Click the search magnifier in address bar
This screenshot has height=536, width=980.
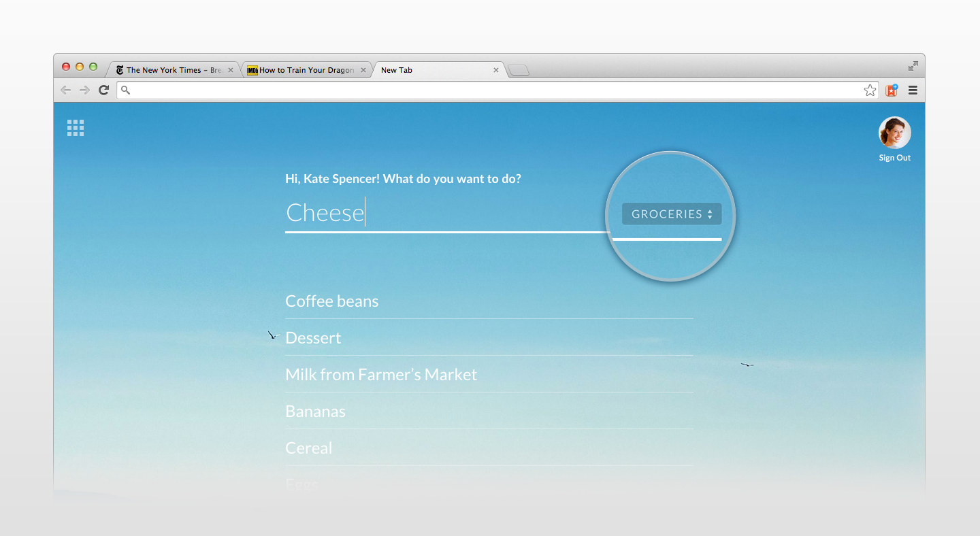point(125,90)
